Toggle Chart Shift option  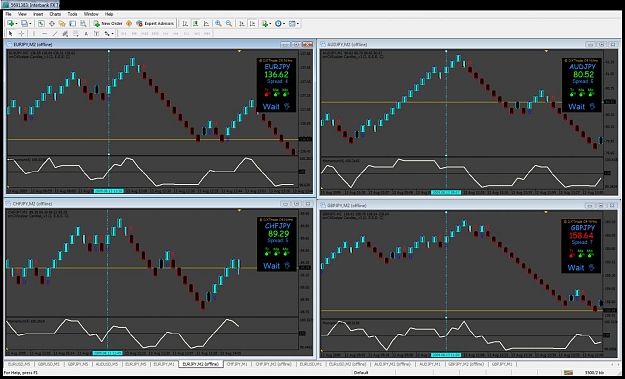[x=252, y=24]
